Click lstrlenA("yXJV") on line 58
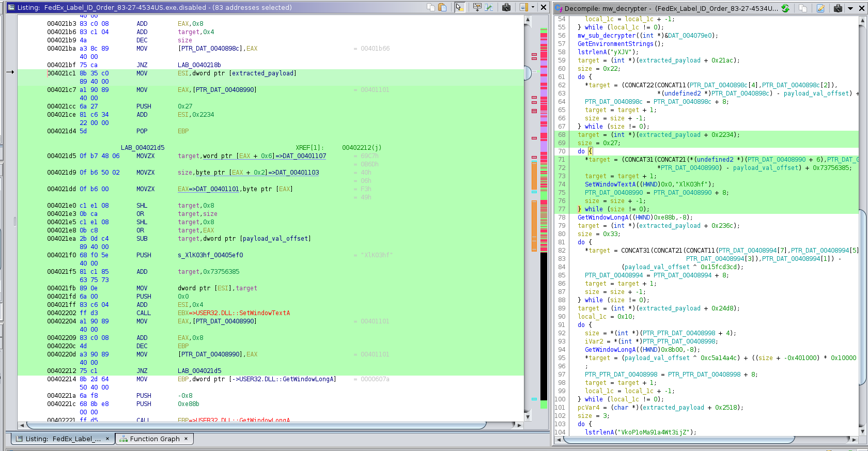Viewport: 868px width, 451px height. [608, 52]
